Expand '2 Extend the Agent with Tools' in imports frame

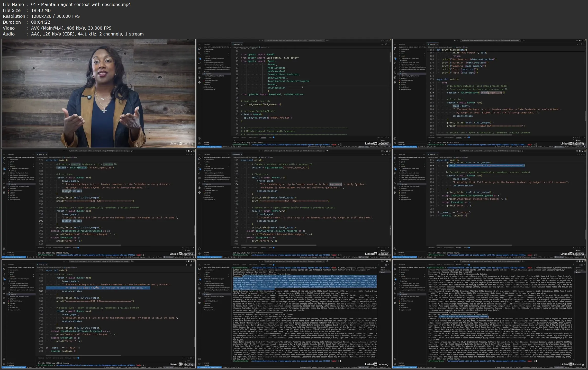tap(214, 62)
